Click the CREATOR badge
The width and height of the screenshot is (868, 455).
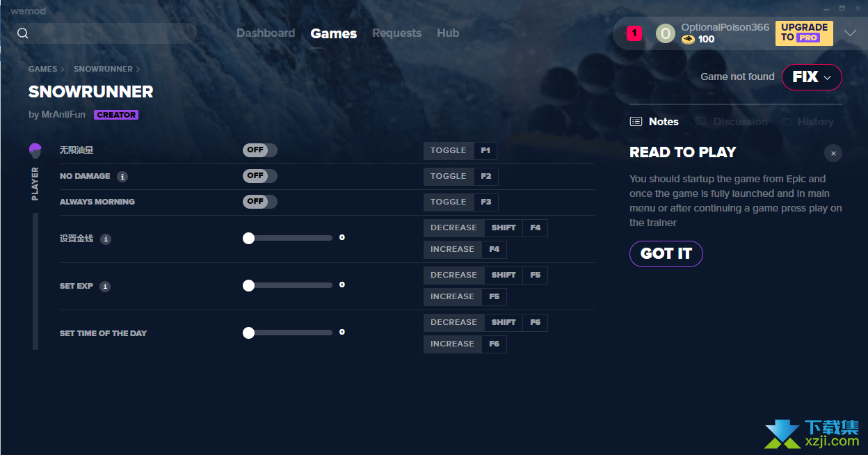click(116, 115)
